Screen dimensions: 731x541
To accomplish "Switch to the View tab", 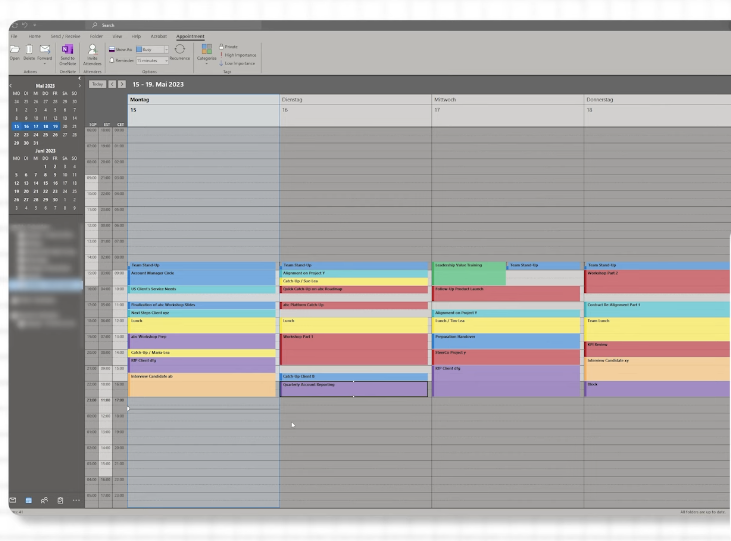I will click(x=117, y=36).
